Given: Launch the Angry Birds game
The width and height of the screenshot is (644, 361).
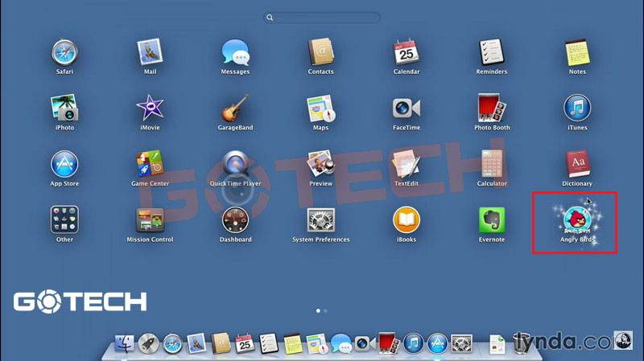Looking at the screenshot, I should [x=577, y=219].
